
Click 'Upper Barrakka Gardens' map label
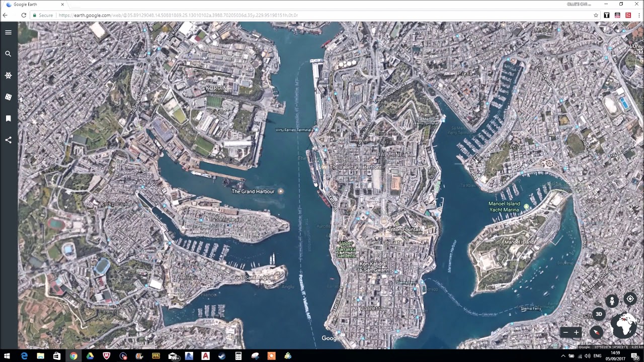[x=346, y=249]
